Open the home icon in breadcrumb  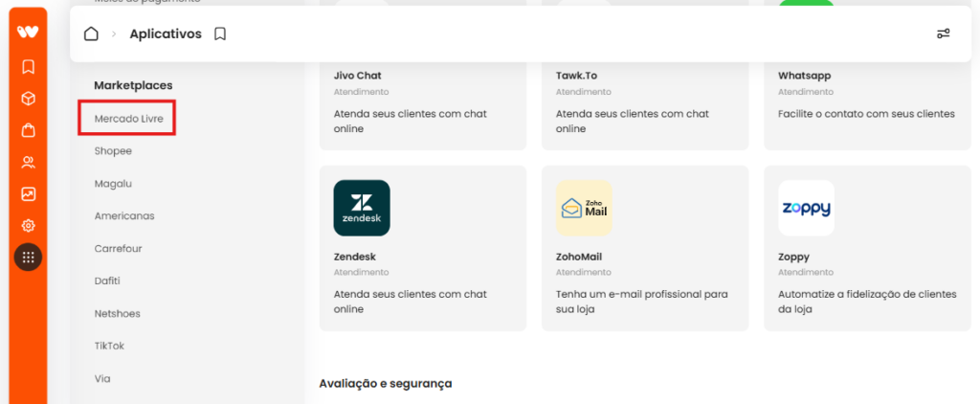pyautogui.click(x=91, y=34)
